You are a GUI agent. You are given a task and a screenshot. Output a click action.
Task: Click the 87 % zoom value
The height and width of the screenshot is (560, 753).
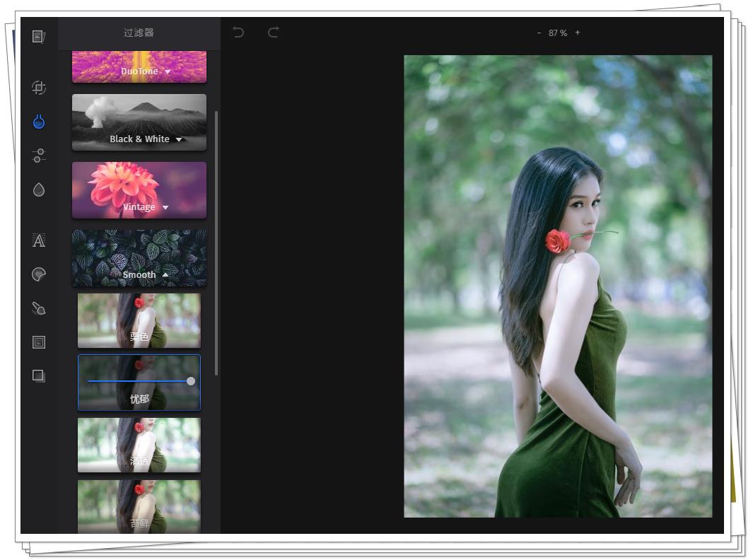558,33
